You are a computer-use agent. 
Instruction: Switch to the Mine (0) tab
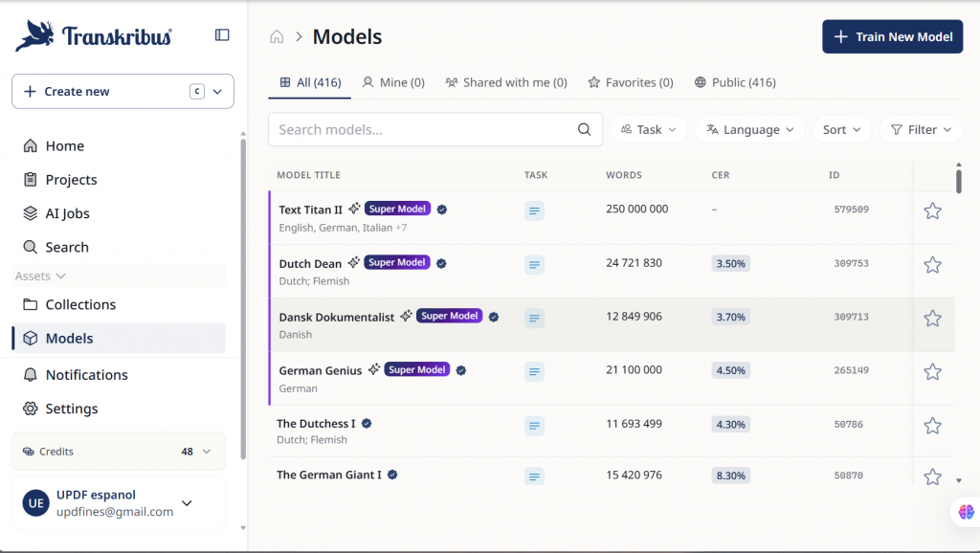pos(393,82)
